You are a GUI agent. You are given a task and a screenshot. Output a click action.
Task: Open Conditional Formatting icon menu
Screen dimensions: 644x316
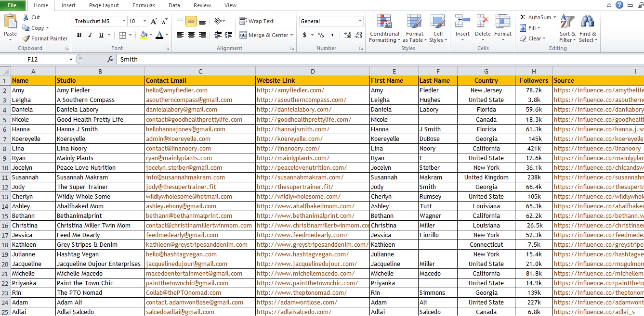click(x=384, y=22)
